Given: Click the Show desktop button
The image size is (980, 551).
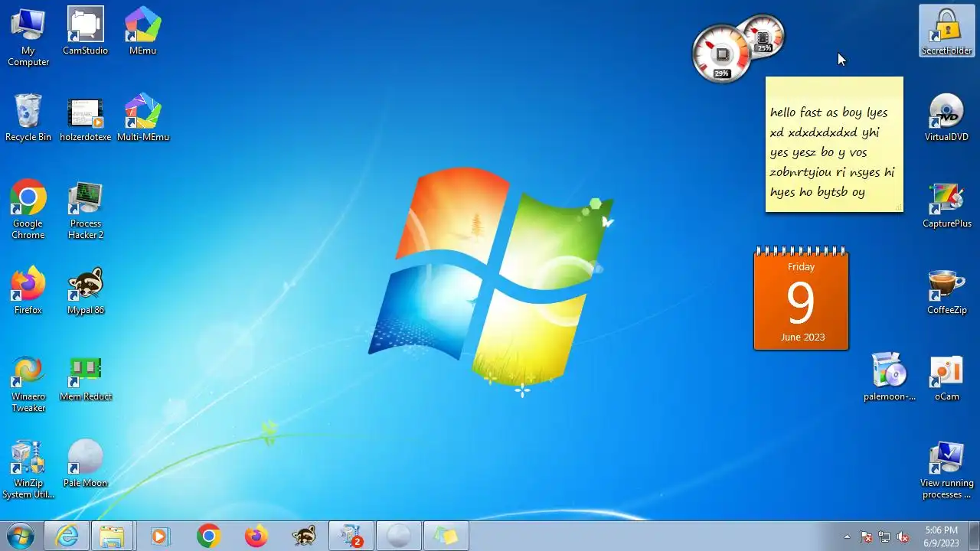Looking at the screenshot, I should click(974, 536).
